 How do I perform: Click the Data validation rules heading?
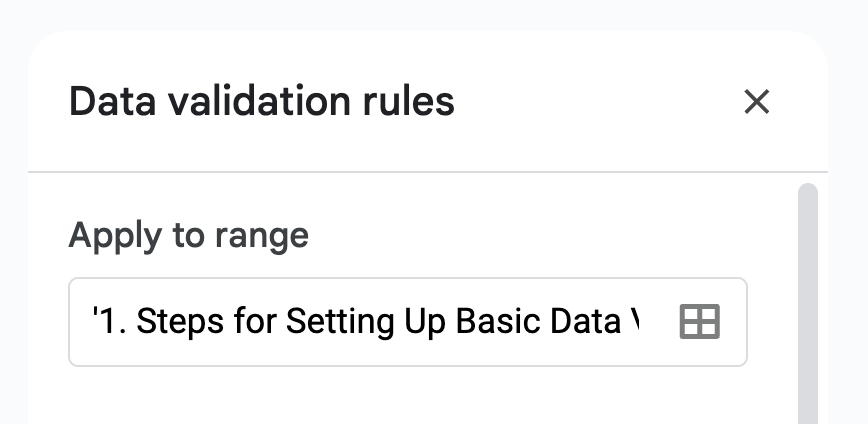click(261, 101)
